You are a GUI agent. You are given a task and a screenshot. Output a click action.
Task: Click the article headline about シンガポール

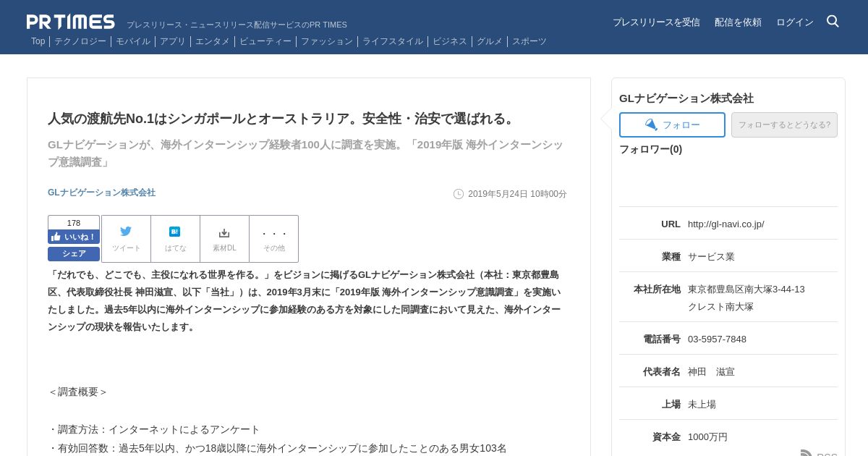283,119
